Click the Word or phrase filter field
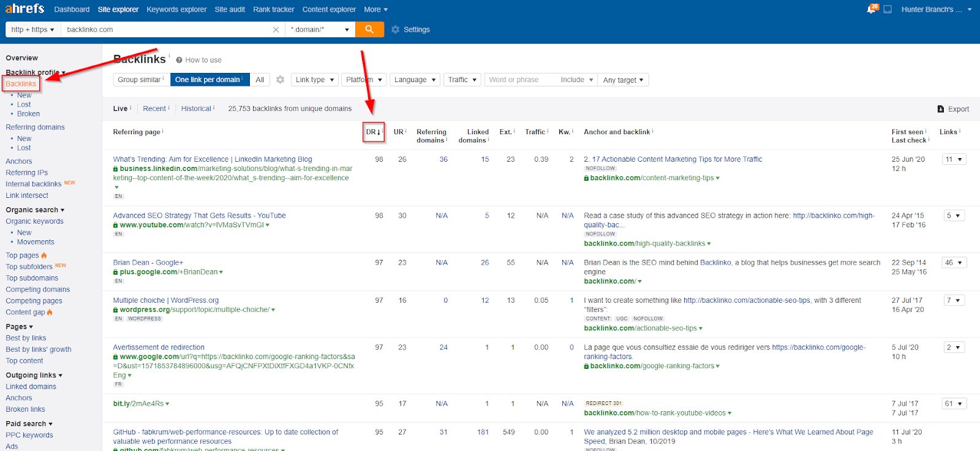The width and height of the screenshot is (980, 451). [x=521, y=80]
